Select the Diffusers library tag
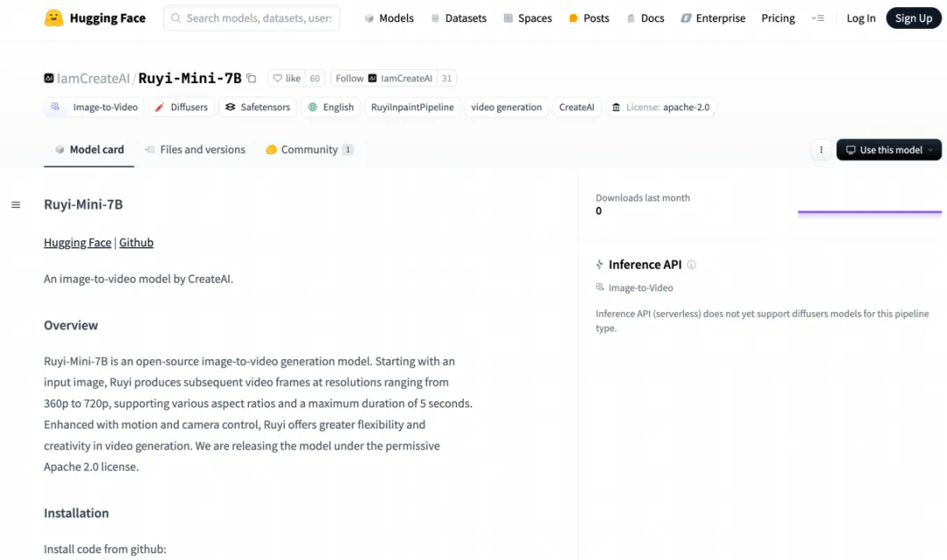The width and height of the screenshot is (947, 560). 182,107
